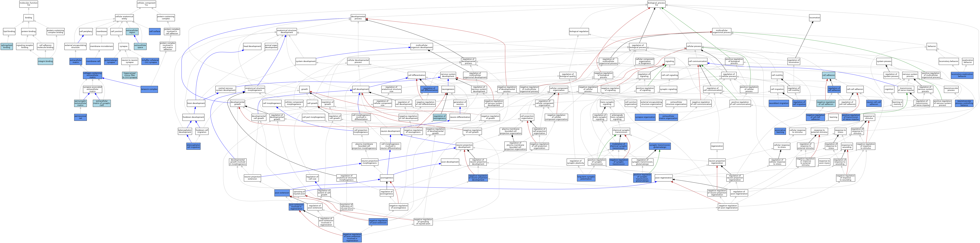
Task: Click the locomotory behavior node
Action: click(x=948, y=61)
